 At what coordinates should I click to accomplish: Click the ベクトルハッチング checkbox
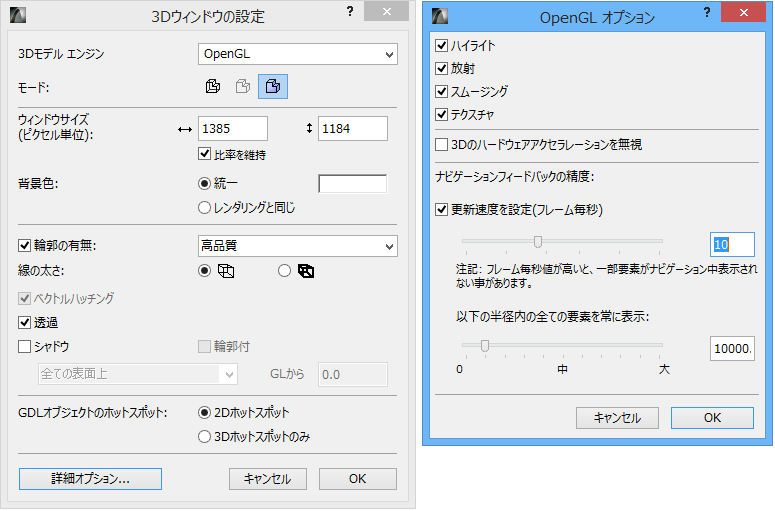24,298
